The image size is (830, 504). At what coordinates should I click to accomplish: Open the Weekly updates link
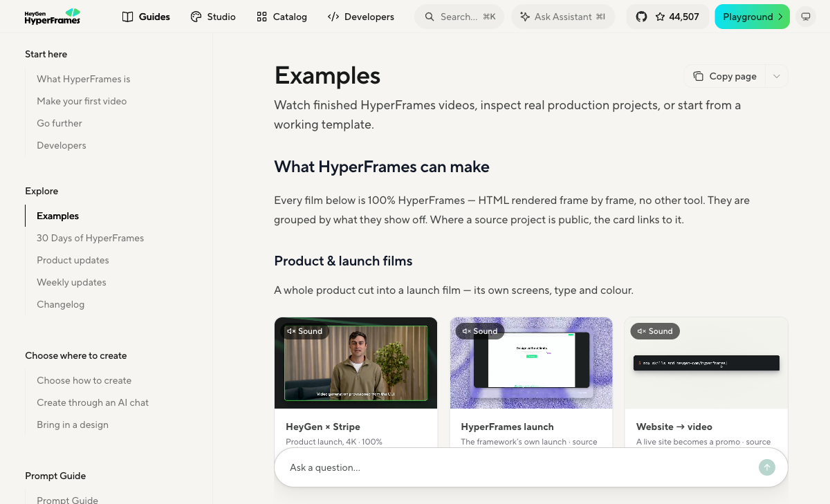pos(71,282)
